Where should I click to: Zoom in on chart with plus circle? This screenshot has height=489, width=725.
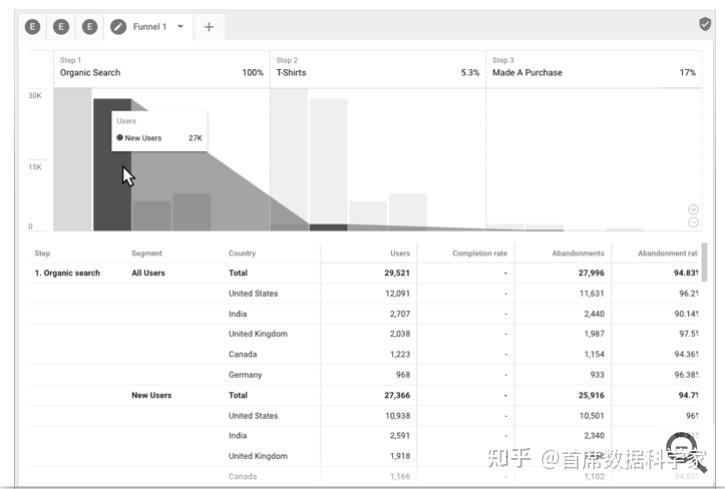coord(693,209)
